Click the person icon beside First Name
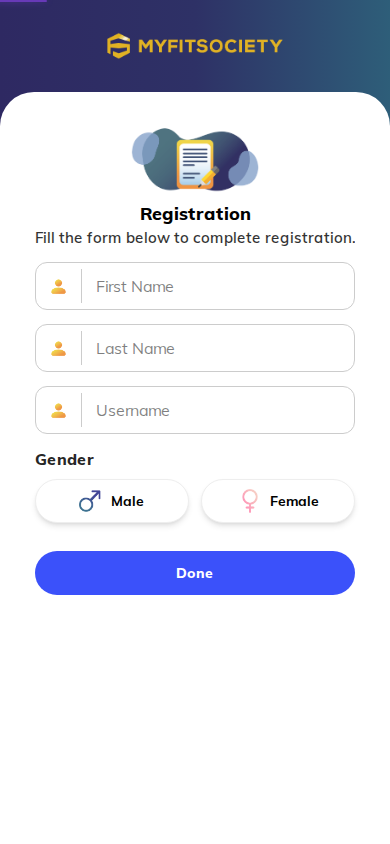The height and width of the screenshot is (844, 390). (59, 287)
